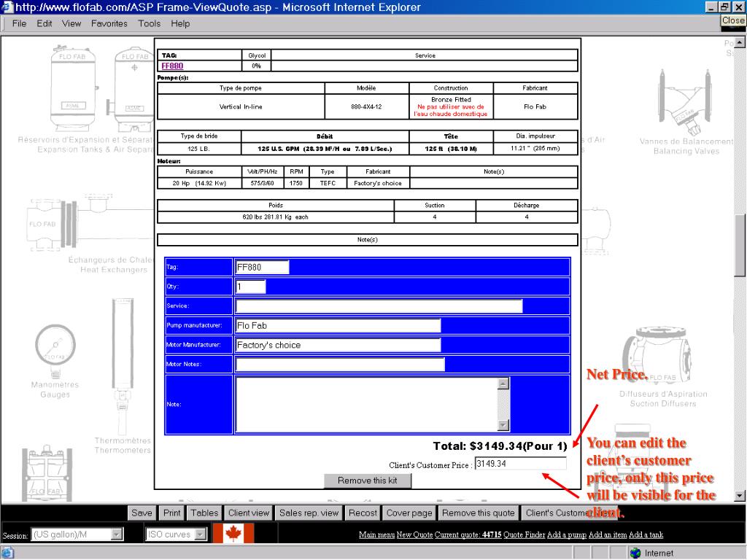Click the 125 LB. flange type cell
Image resolution: width=747 pixels, height=560 pixels.
[x=198, y=149]
